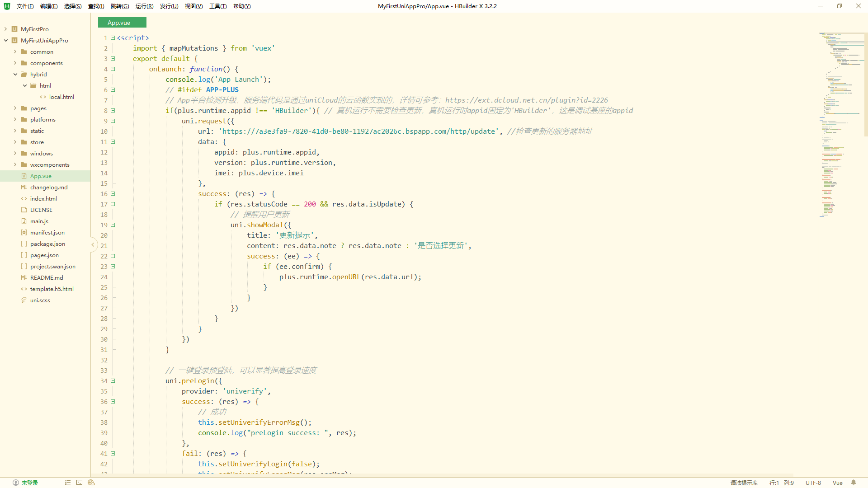
Task: Click the MyFirstPro project icon
Action: [x=14, y=29]
